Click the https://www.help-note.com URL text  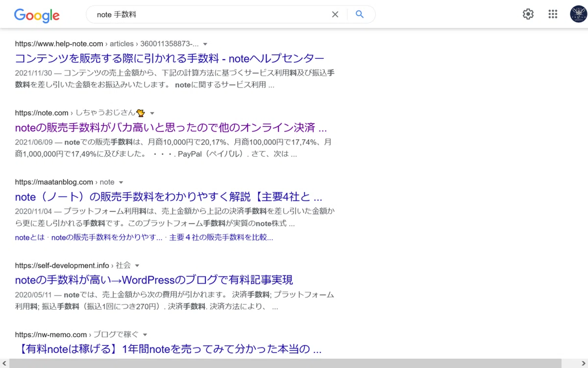pos(59,44)
